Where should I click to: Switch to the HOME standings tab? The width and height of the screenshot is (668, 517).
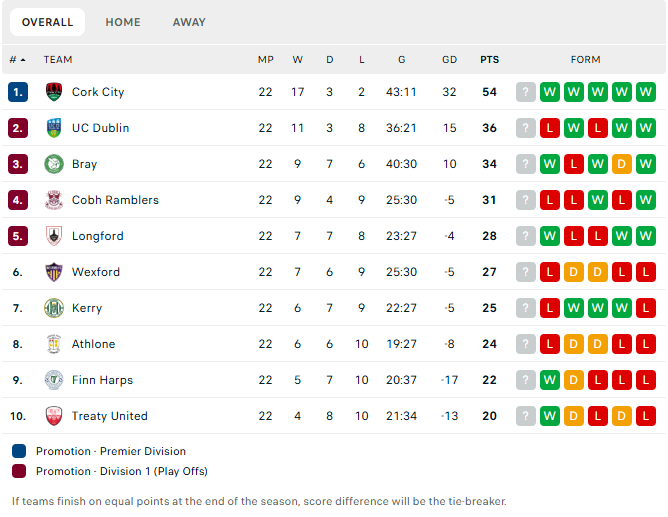(x=123, y=22)
